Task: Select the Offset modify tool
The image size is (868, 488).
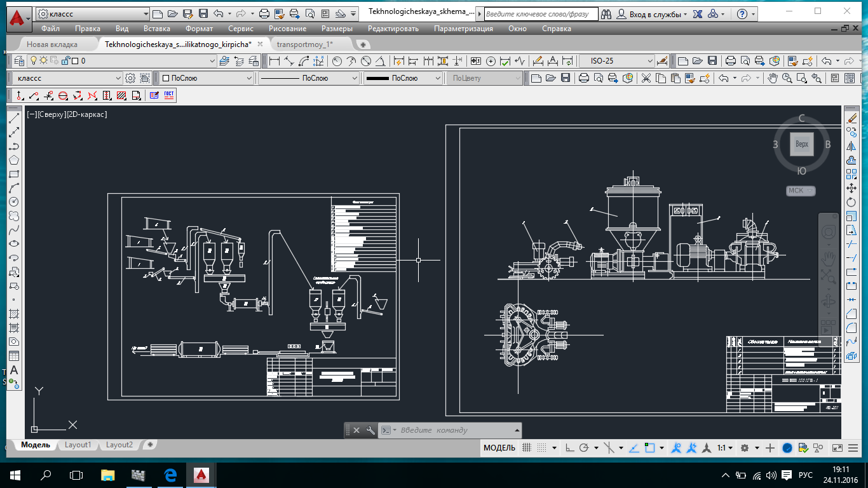Action: [852, 160]
